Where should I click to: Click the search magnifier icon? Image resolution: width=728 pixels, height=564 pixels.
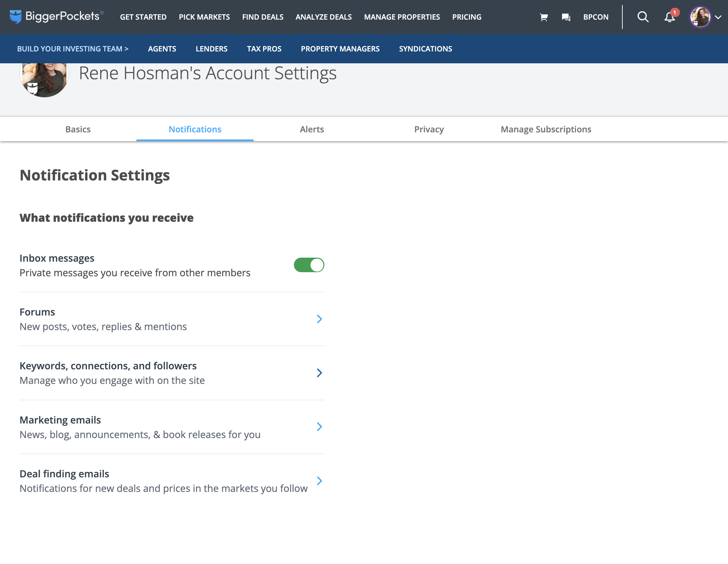[643, 17]
